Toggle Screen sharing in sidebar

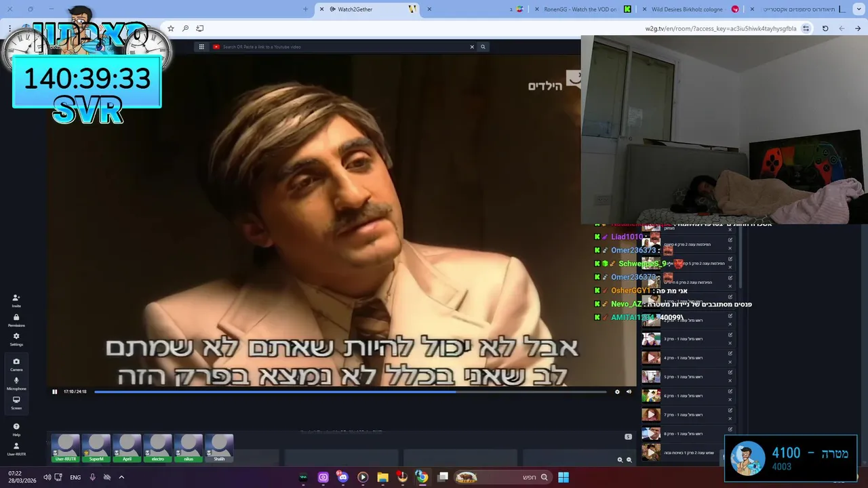click(x=16, y=402)
